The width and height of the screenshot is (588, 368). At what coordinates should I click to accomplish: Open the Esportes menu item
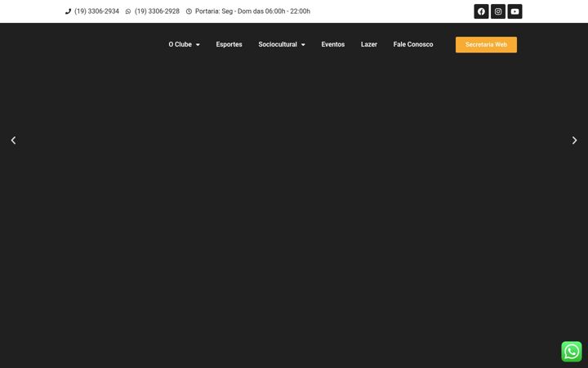pos(229,44)
